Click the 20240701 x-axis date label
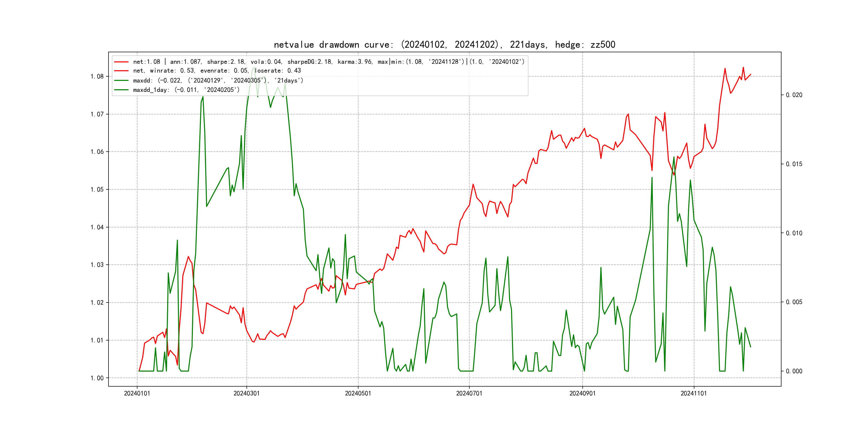 click(469, 393)
